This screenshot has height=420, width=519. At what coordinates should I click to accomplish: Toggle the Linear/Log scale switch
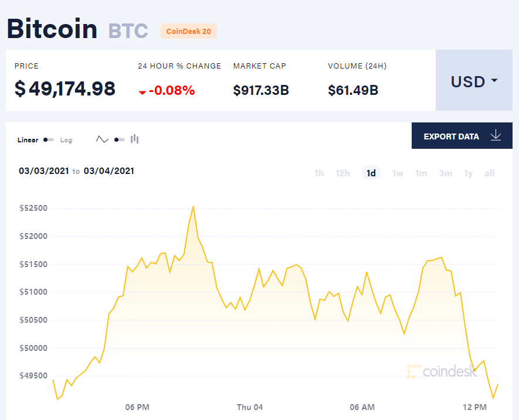pyautogui.click(x=49, y=140)
